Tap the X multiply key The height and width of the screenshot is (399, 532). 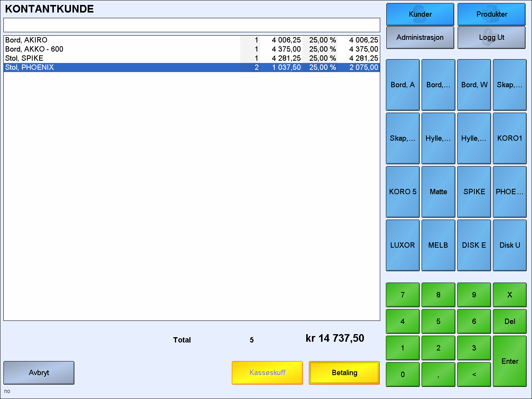(510, 295)
